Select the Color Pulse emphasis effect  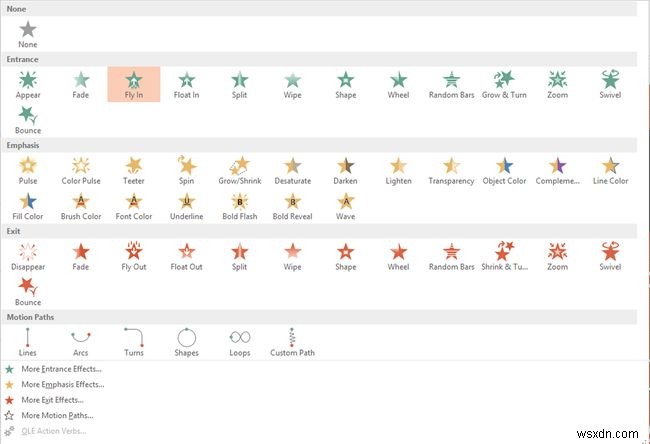81,170
